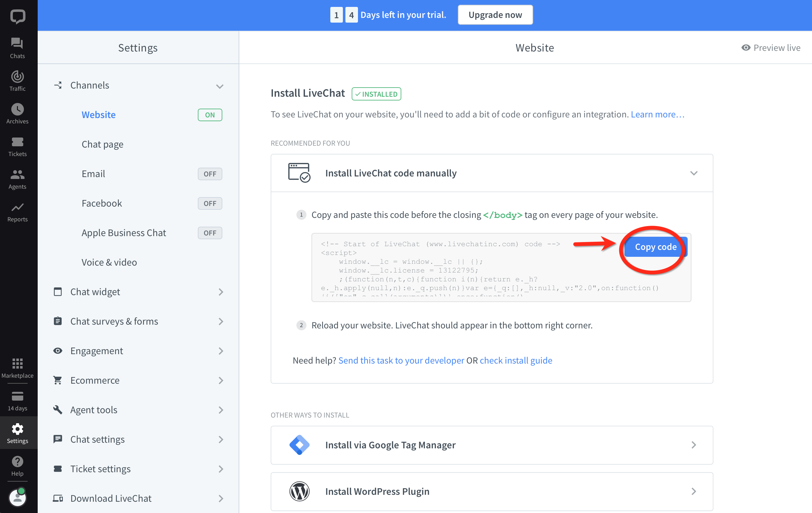The image size is (812, 513).
Task: Click the Copy code button
Action: [655, 247]
